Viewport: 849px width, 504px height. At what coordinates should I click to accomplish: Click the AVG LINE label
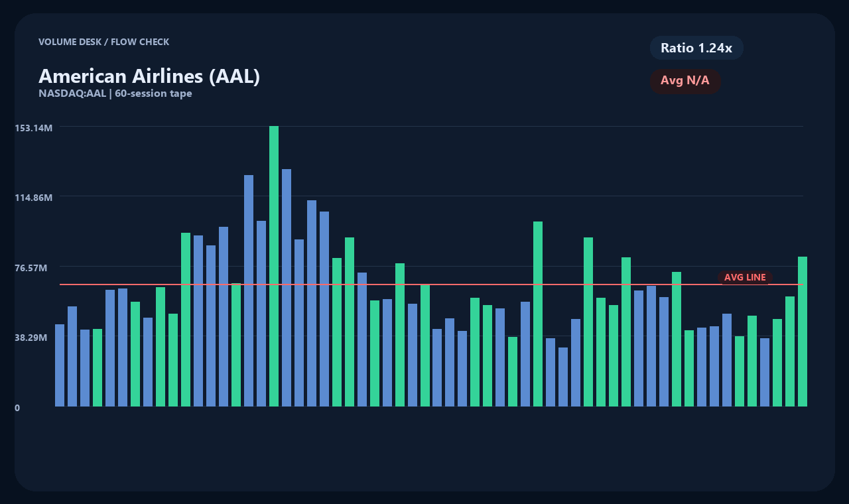[x=745, y=277]
